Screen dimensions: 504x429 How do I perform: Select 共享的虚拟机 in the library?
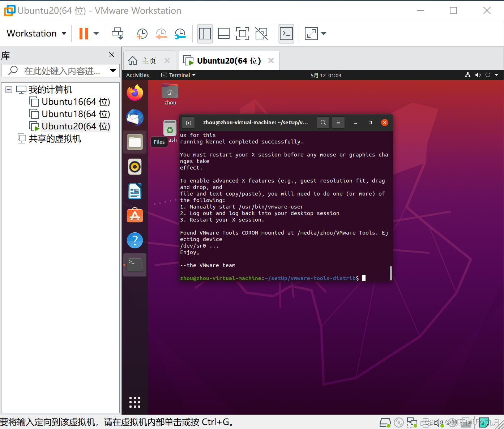[x=50, y=139]
